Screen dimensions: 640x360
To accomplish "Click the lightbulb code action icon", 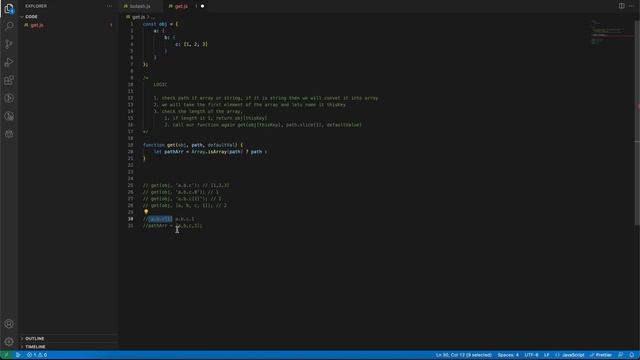I will tap(146, 212).
